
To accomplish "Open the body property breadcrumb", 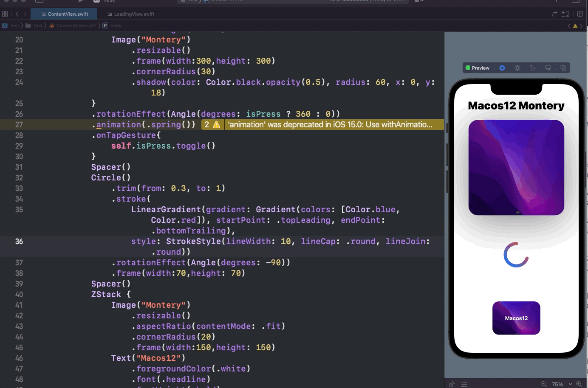I will 112,25.
